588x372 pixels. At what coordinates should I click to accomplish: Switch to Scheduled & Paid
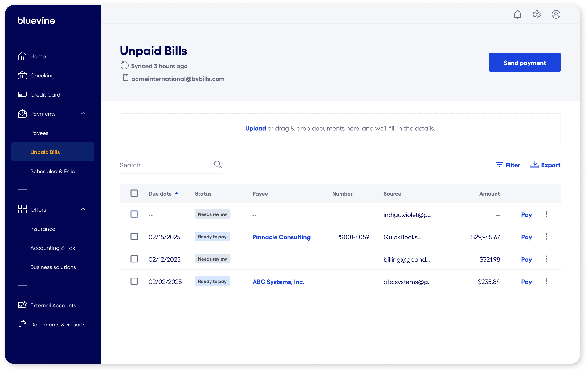[52, 171]
